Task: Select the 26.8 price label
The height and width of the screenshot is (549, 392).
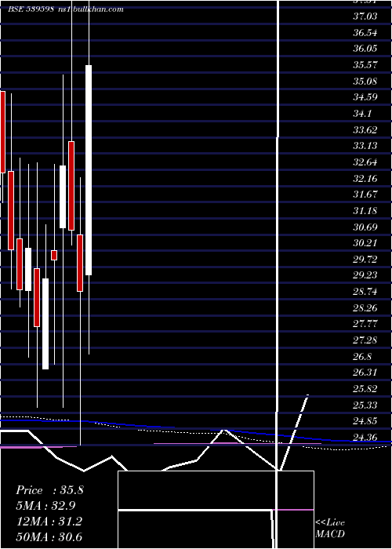Action: pyautogui.click(x=362, y=357)
